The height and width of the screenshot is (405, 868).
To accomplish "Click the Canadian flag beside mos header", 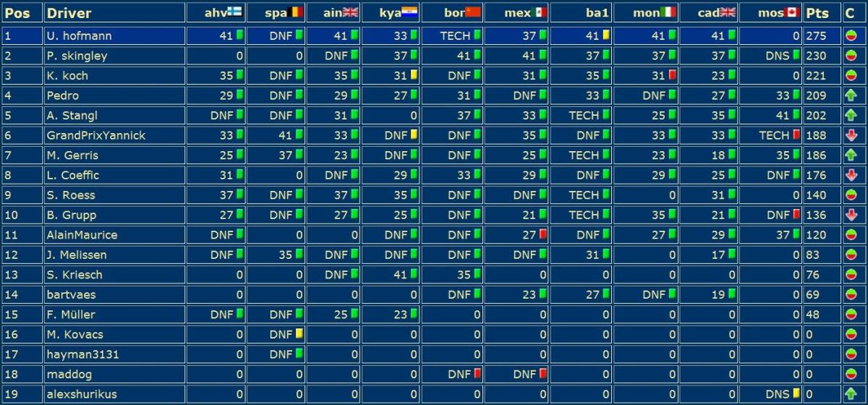I will (790, 12).
